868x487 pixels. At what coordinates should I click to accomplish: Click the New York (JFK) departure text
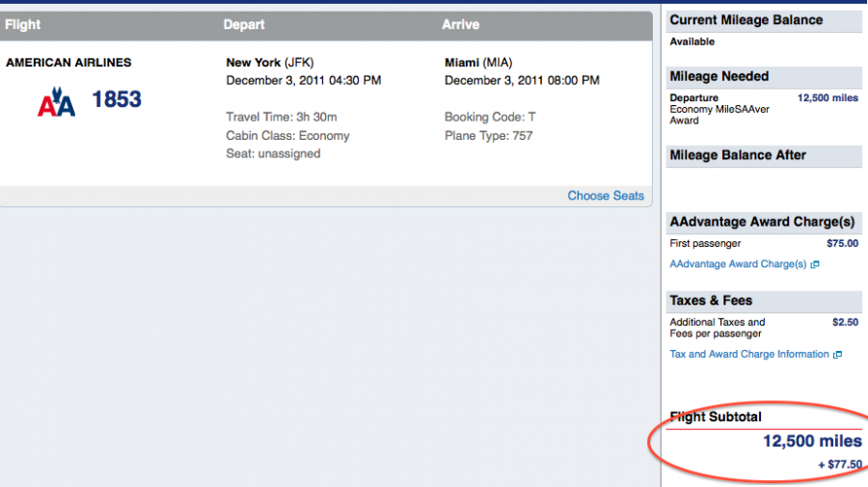click(270, 63)
